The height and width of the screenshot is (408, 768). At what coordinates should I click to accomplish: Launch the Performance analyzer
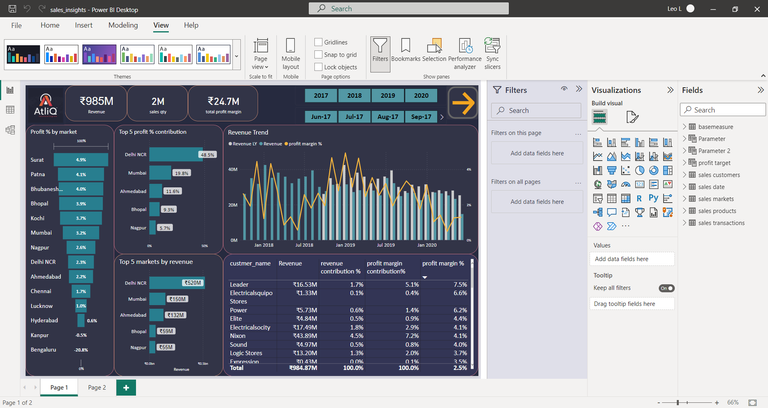click(464, 50)
